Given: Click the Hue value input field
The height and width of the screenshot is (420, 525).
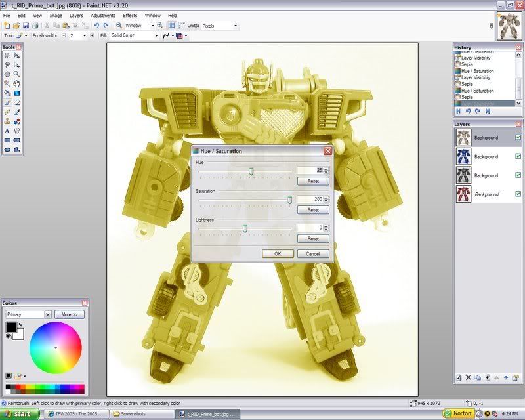Looking at the screenshot, I should 310,170.
